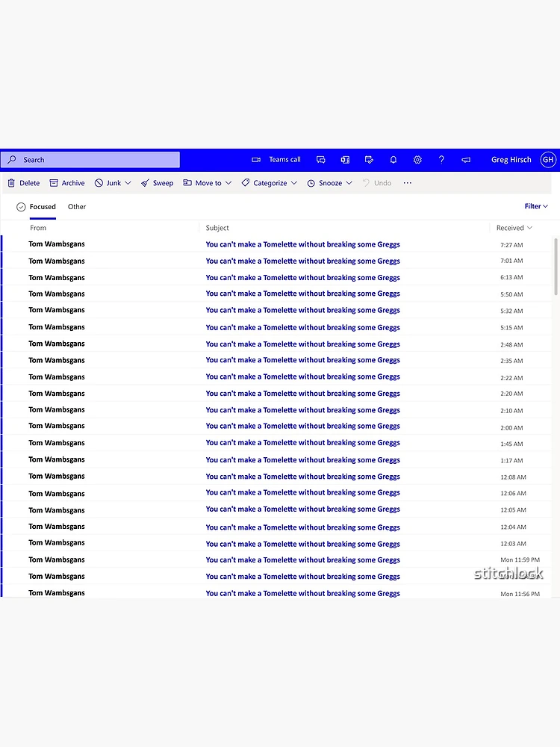
Task: Open the Snooze dropdown menu
Action: pos(330,183)
